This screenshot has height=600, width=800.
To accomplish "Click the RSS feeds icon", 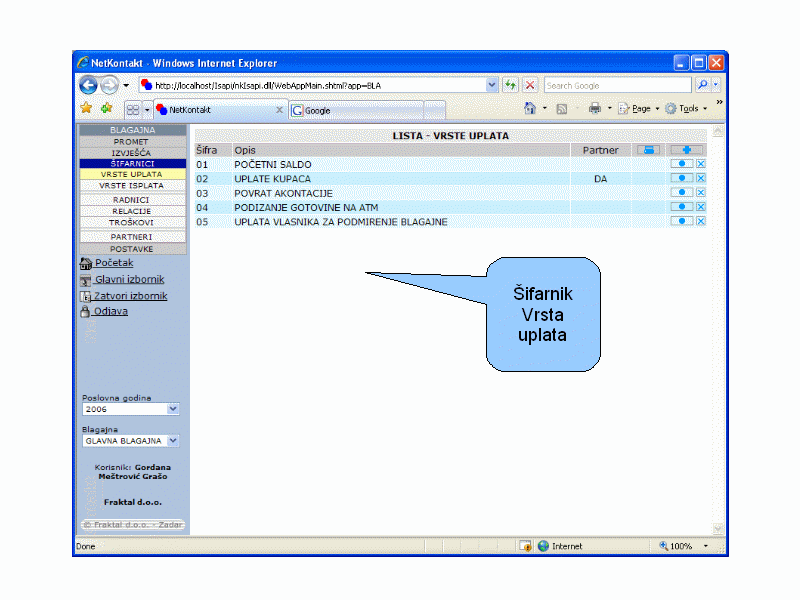I will click(562, 109).
